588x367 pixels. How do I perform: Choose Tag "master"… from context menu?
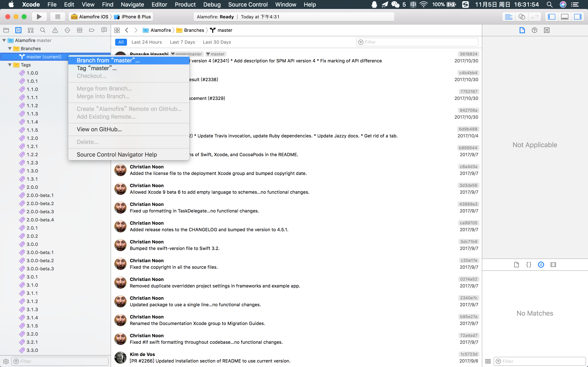97,68
